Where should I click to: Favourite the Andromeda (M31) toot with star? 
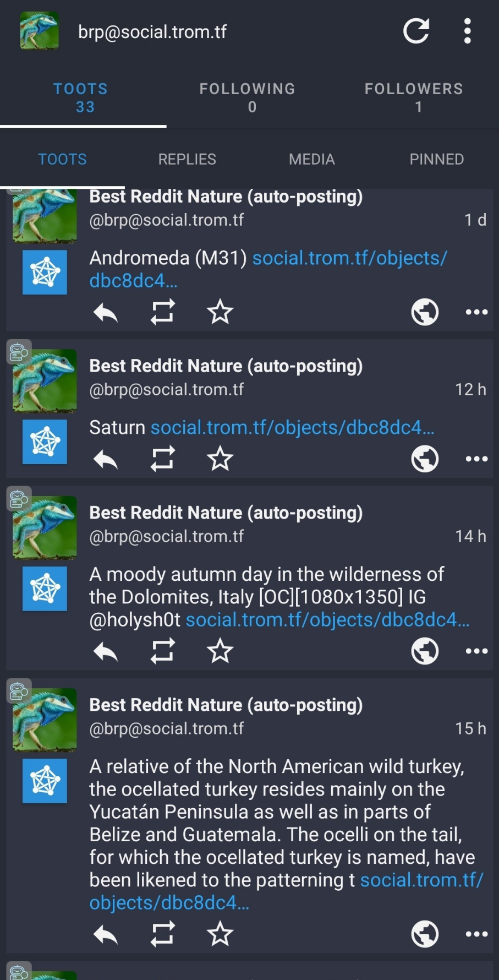point(220,312)
